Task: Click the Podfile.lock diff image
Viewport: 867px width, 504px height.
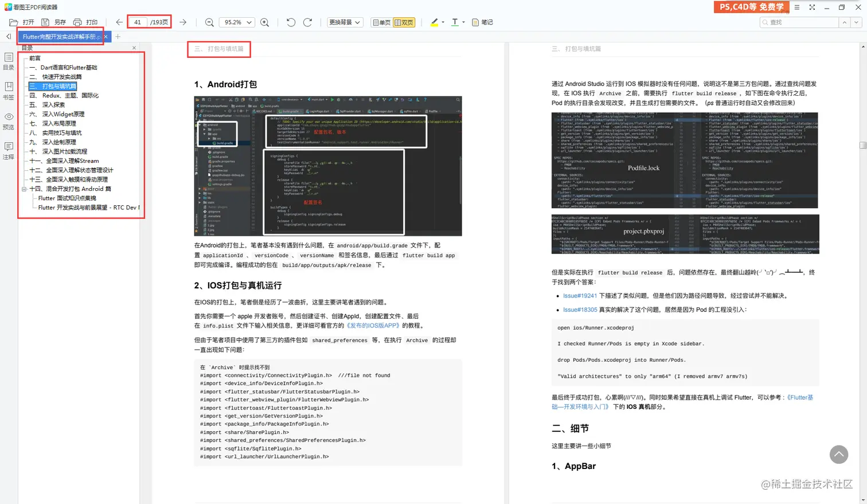Action: [x=685, y=161]
